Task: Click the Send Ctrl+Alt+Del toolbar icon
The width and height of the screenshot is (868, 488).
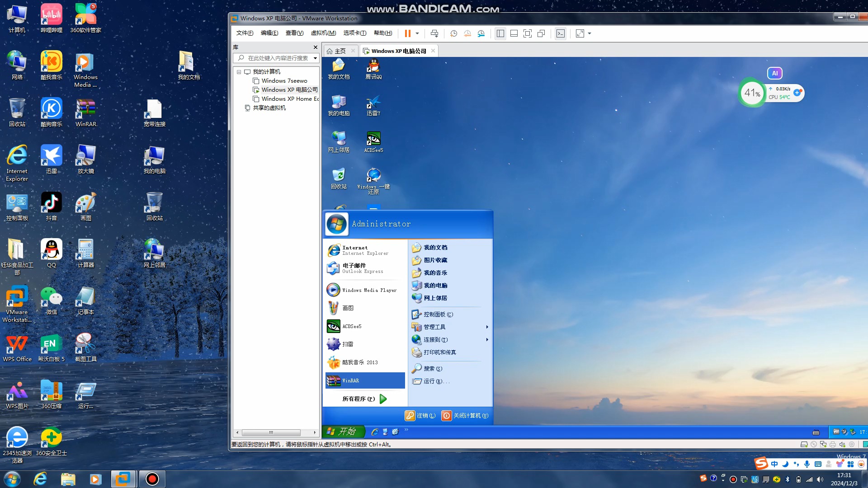Action: 434,33
